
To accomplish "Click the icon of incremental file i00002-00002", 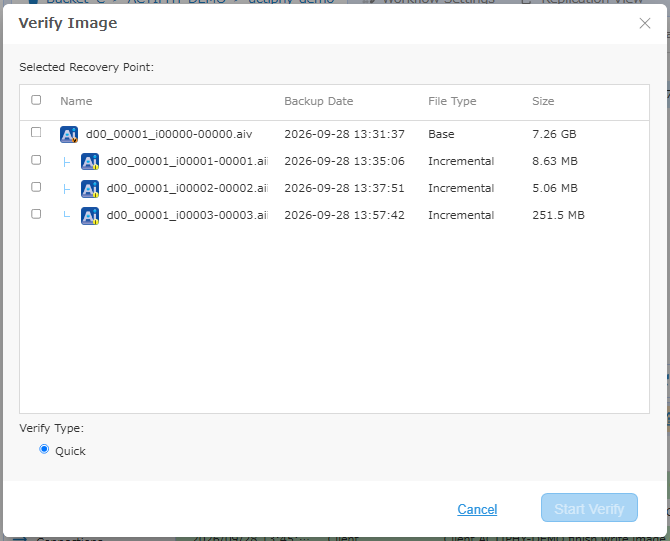I will coord(90,188).
